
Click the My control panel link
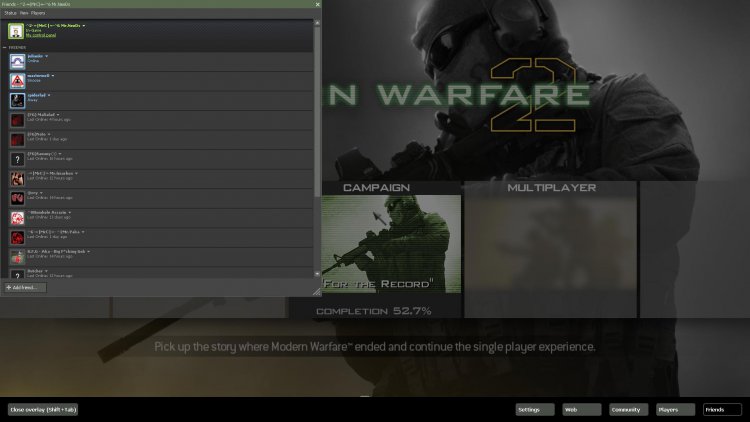tap(41, 35)
